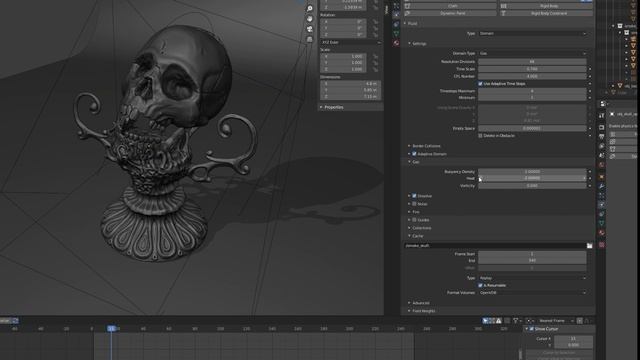Open the cache Type Replay dropdown
This screenshot has width=640, height=360.
(532, 278)
